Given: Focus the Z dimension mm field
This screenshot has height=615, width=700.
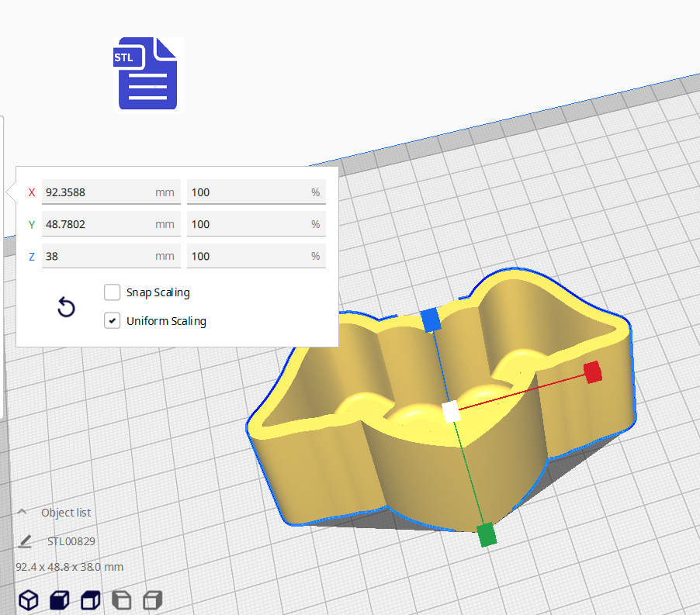Looking at the screenshot, I should [97, 256].
